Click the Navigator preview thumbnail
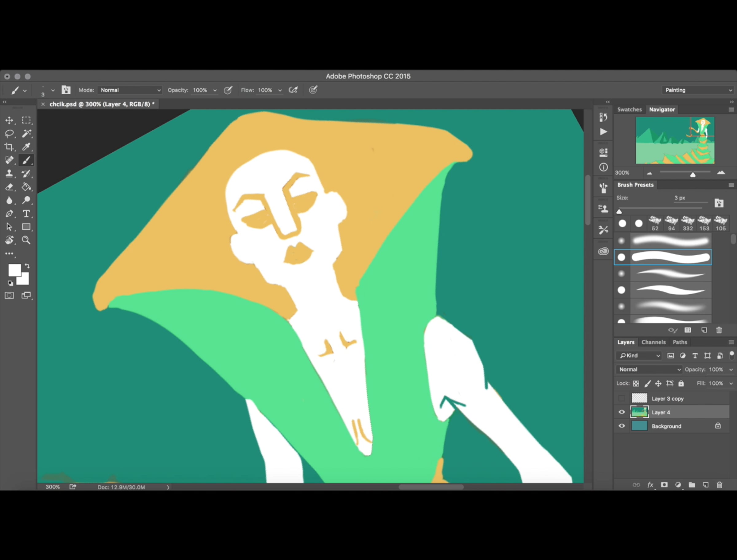737x560 pixels. pyautogui.click(x=675, y=140)
